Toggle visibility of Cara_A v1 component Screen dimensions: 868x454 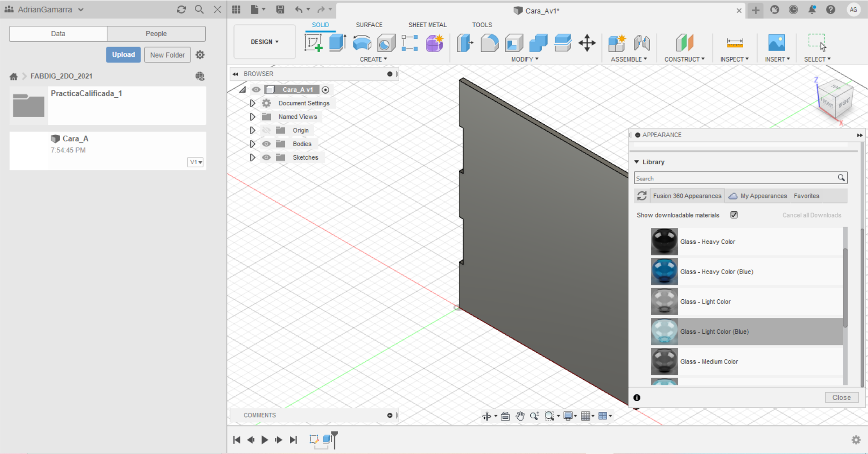(256, 90)
